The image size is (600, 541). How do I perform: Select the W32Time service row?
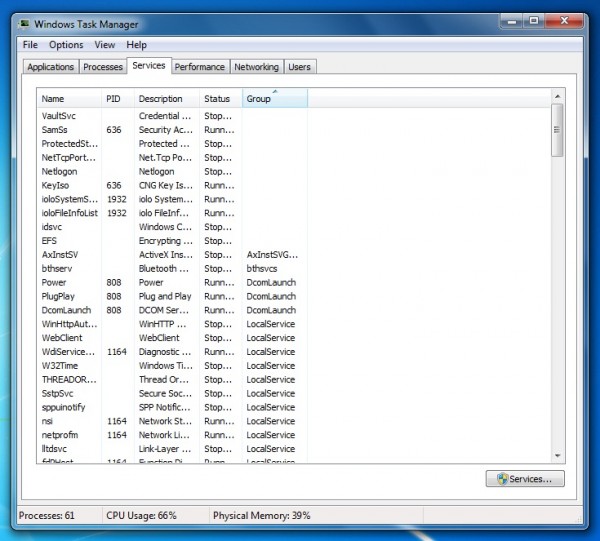(172, 366)
